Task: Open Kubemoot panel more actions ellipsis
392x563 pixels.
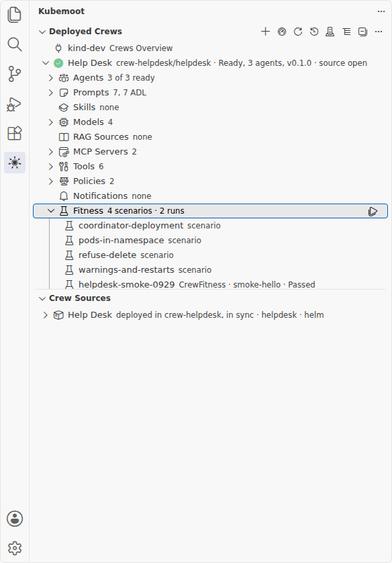Action: click(381, 11)
